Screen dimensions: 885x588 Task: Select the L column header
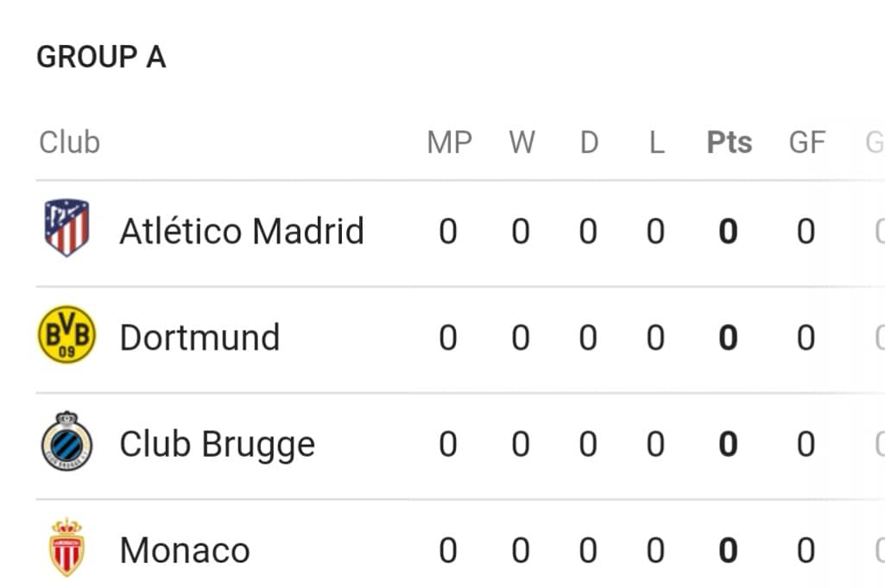pos(656,142)
